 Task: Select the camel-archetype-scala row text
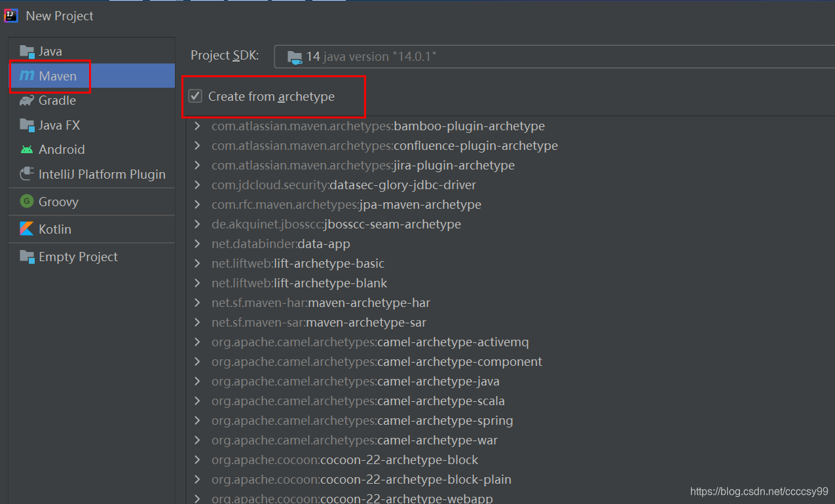[358, 401]
